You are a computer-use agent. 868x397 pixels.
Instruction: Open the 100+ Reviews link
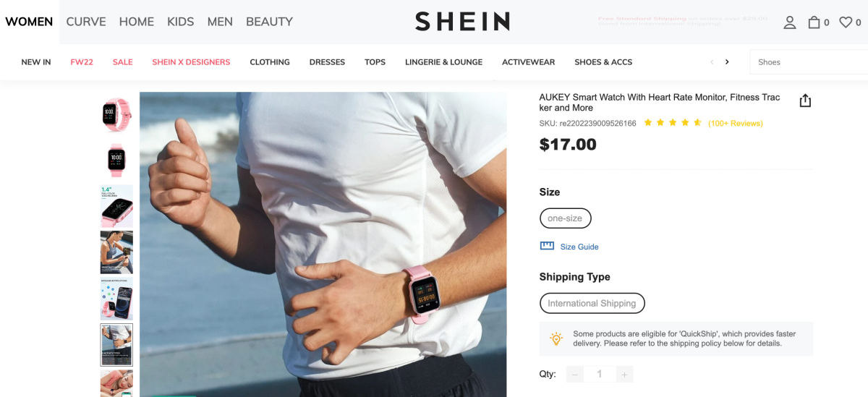(735, 123)
